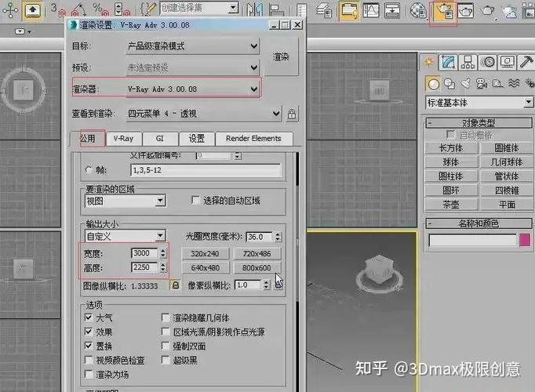
Task: Open the 输出大小 自定义 dropdown
Action: click(x=126, y=236)
